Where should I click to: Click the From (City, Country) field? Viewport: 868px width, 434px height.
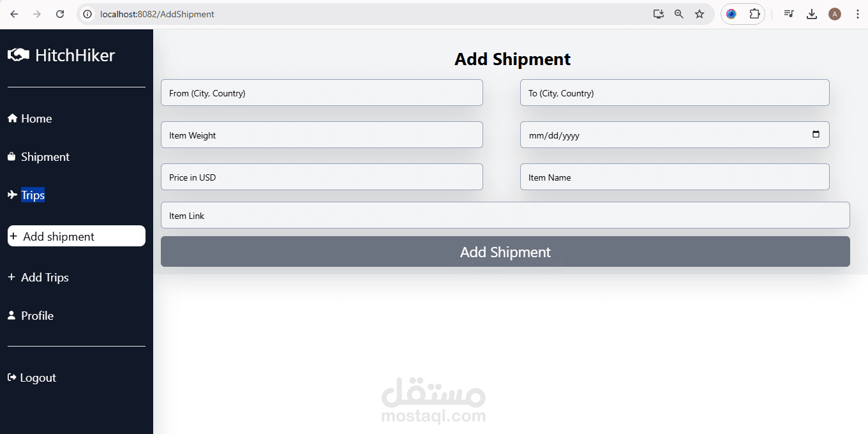322,93
